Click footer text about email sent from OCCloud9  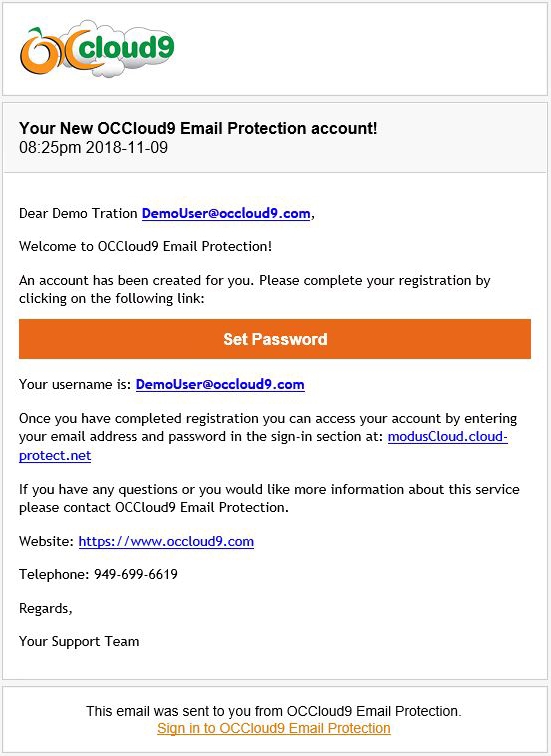[x=274, y=711]
